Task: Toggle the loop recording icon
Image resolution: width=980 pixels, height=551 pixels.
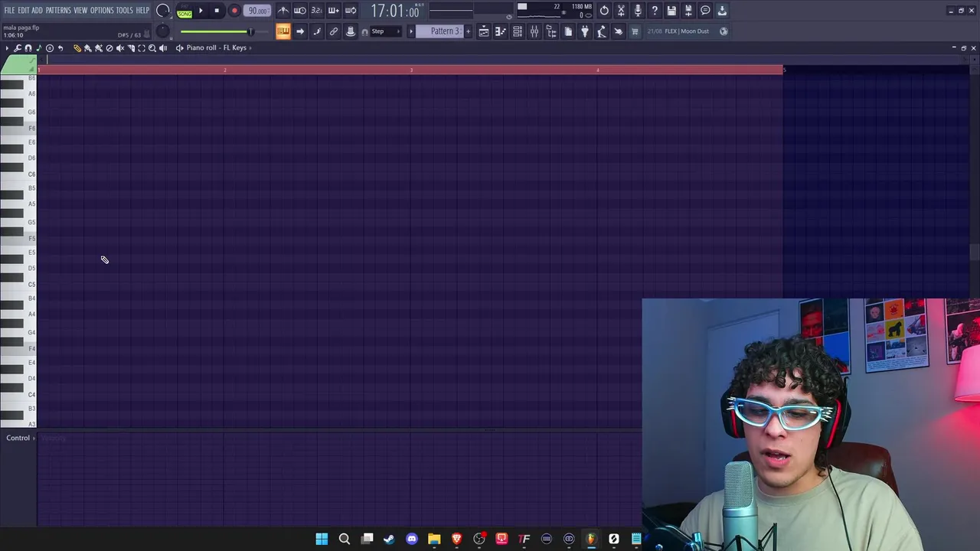Action: click(x=350, y=11)
